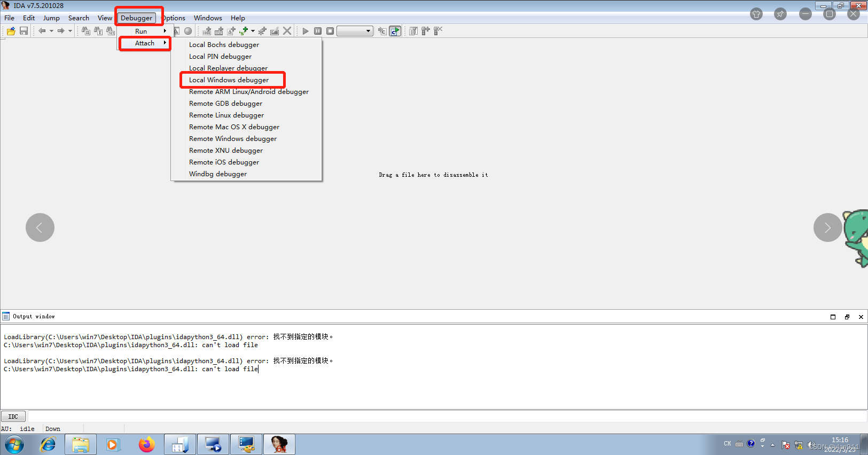Open the Edit menu
This screenshot has width=868, height=455.
tap(29, 18)
